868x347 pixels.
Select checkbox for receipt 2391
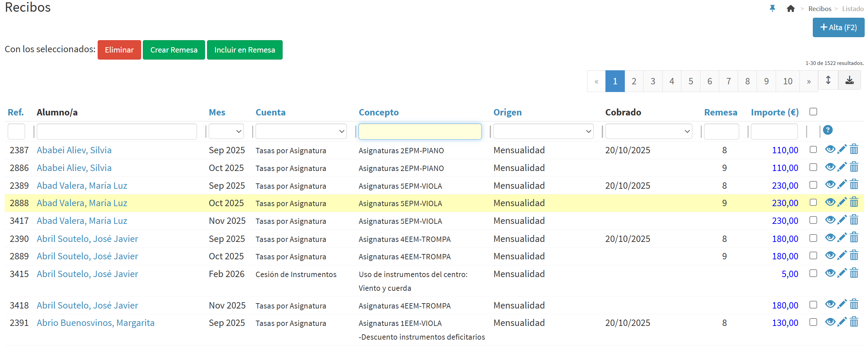(813, 322)
